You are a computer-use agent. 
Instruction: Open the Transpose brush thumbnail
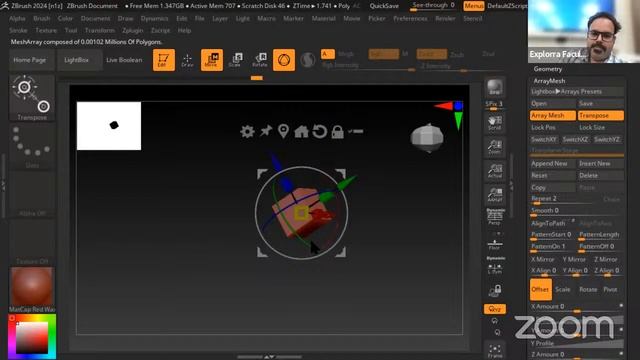pos(32,98)
